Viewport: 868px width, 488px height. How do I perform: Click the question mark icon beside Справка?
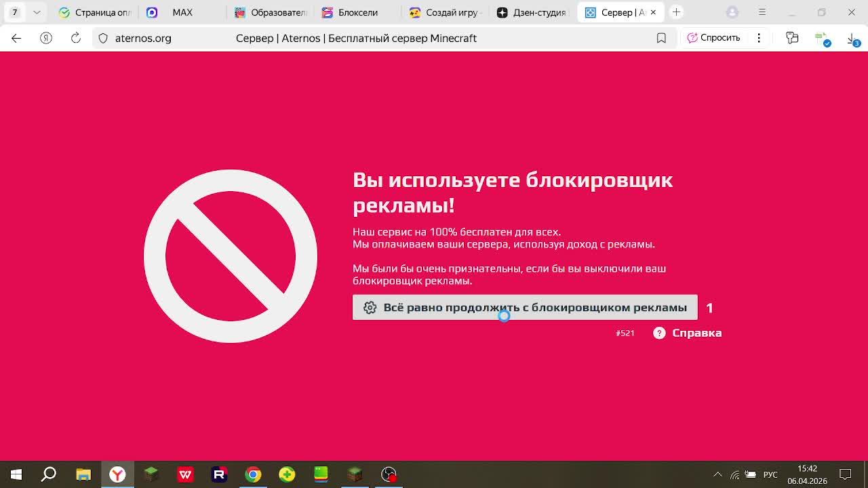click(659, 333)
